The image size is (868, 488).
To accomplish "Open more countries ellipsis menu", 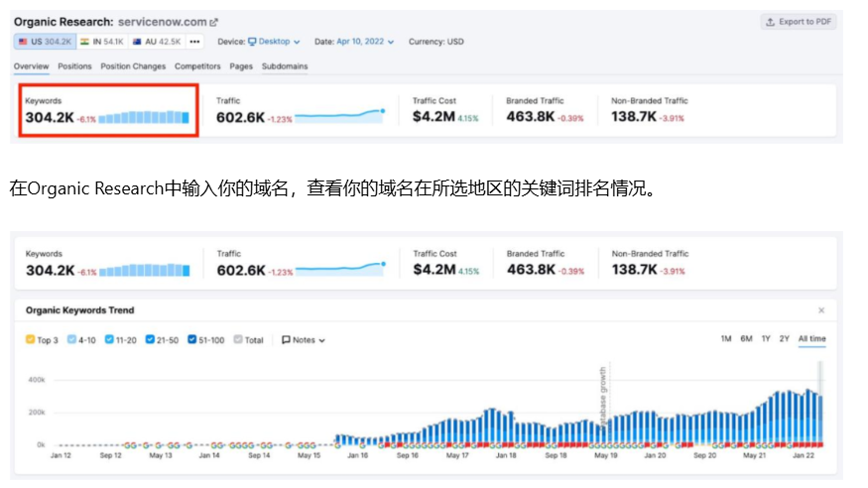I will 194,42.
